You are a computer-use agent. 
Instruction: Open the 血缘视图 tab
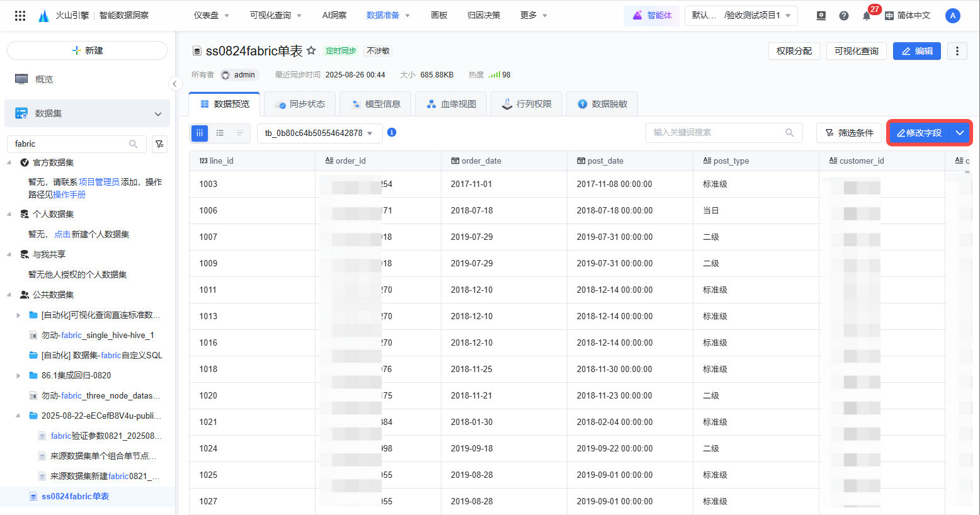pos(452,104)
